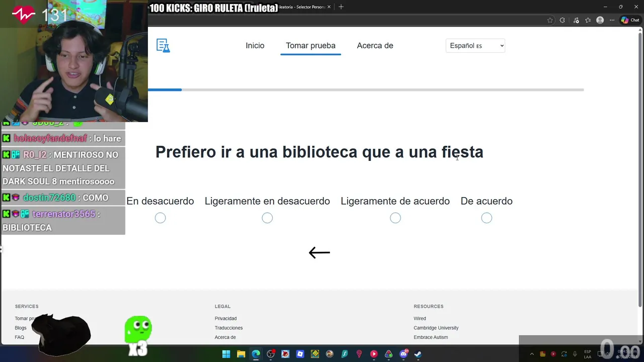
Task: Open the FAQ footer link
Action: pos(19,337)
